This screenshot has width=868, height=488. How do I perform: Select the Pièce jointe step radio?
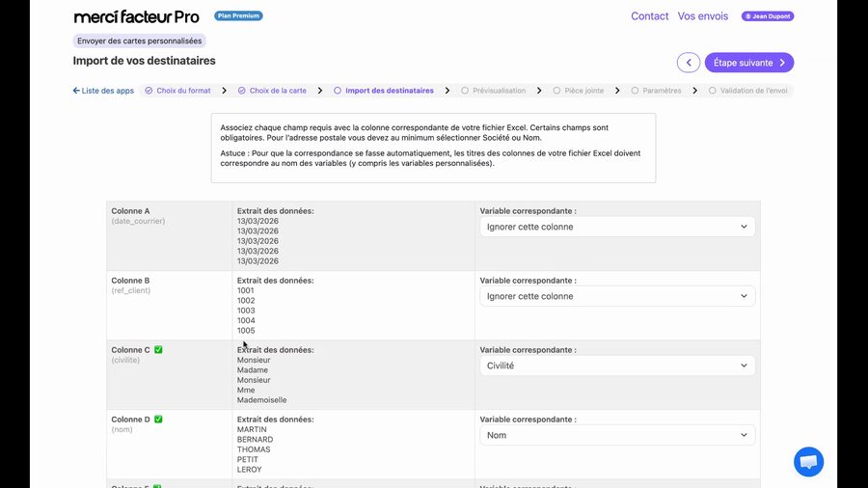tap(556, 91)
